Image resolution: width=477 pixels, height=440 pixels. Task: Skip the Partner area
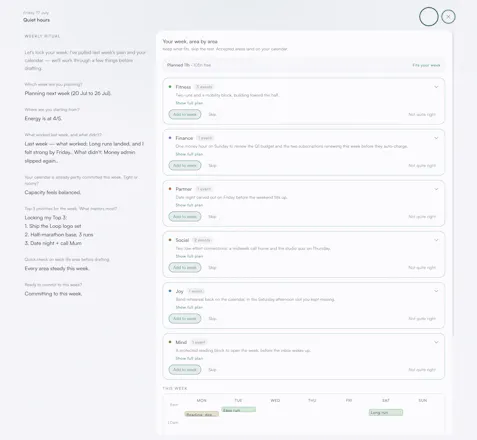tap(212, 217)
